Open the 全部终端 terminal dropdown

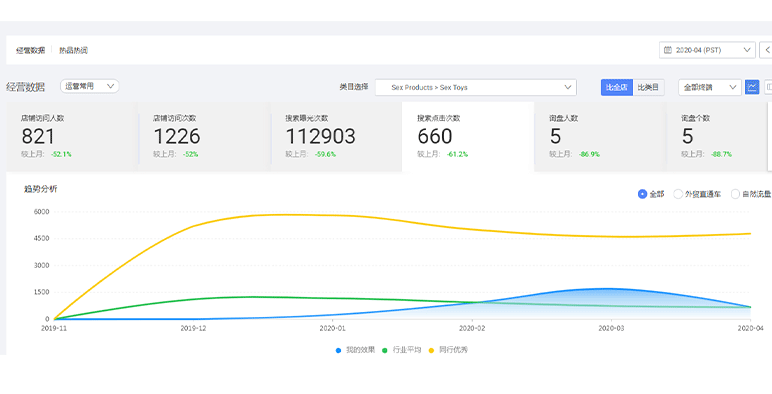point(709,87)
